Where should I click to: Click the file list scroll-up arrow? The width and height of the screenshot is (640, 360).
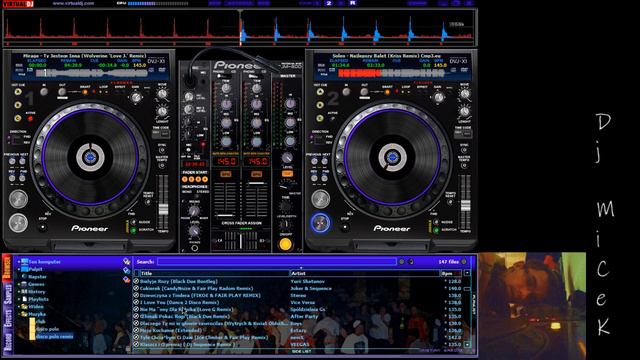tap(467, 273)
